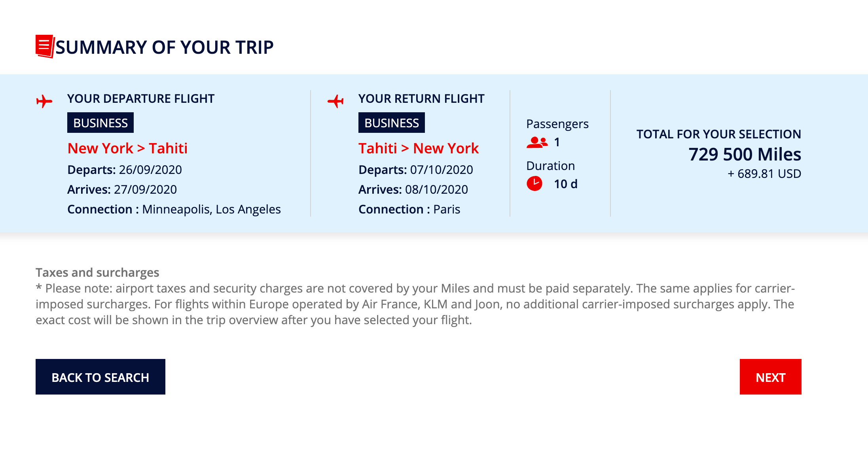Click the + 689.81 USD surcharge amount
Image resolution: width=868 pixels, height=457 pixels.
[x=764, y=174]
